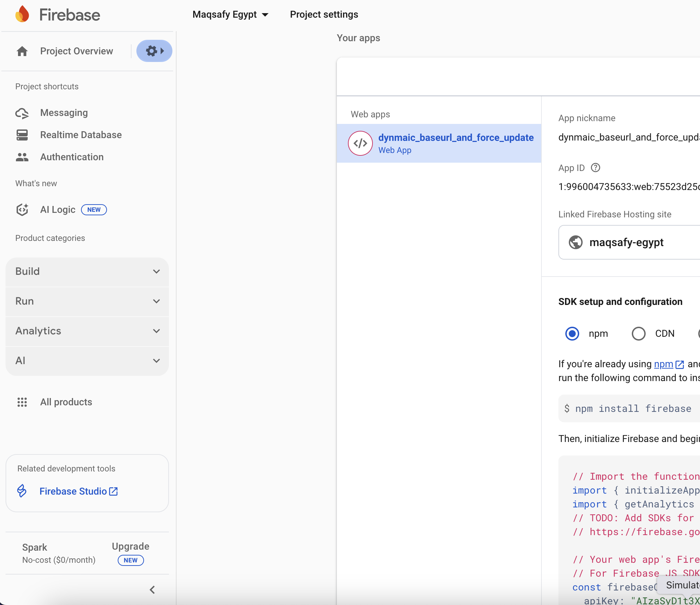Image resolution: width=700 pixels, height=605 pixels.
Task: Open AI Logic feature
Action: [x=58, y=210]
